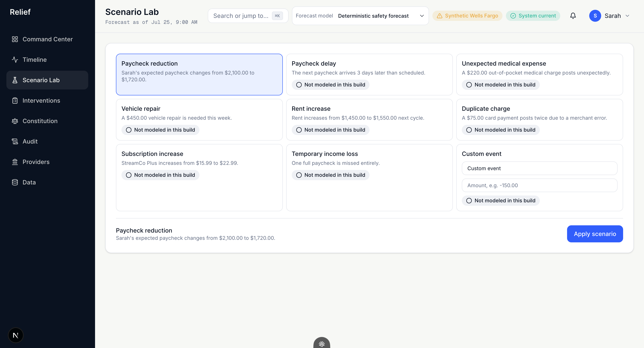Click the Scenario Lab page heading
Screen dimensions: 644x348
(132, 12)
